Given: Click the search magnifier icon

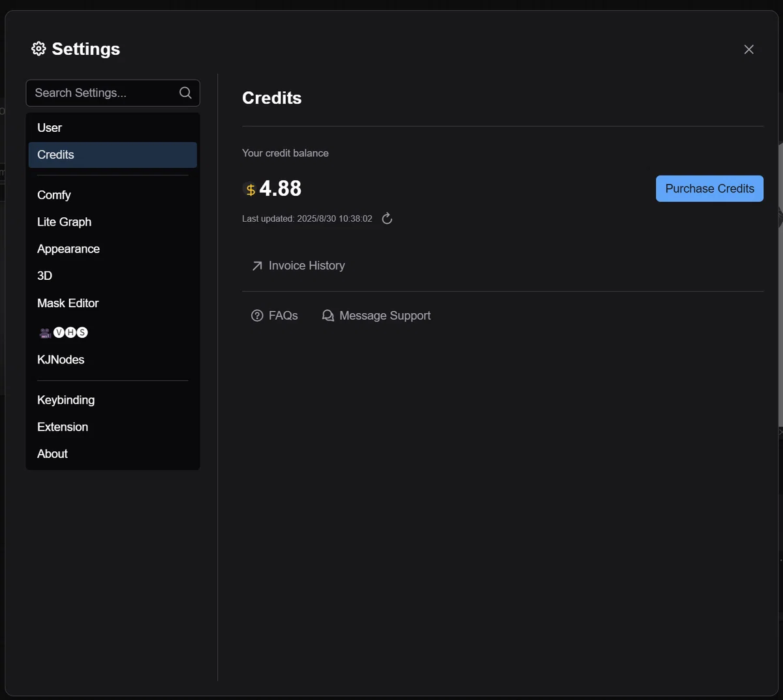Looking at the screenshot, I should click(185, 93).
